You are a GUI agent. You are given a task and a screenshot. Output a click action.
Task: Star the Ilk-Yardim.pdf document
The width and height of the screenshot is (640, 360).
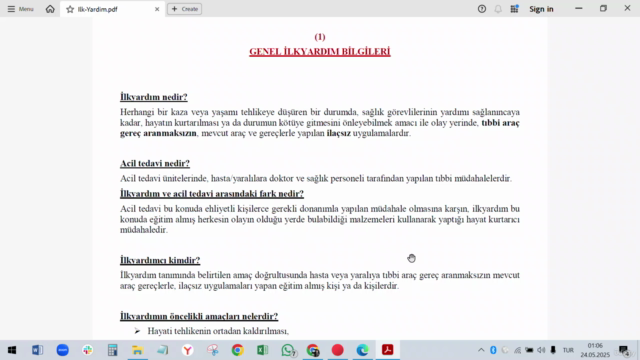70,9
